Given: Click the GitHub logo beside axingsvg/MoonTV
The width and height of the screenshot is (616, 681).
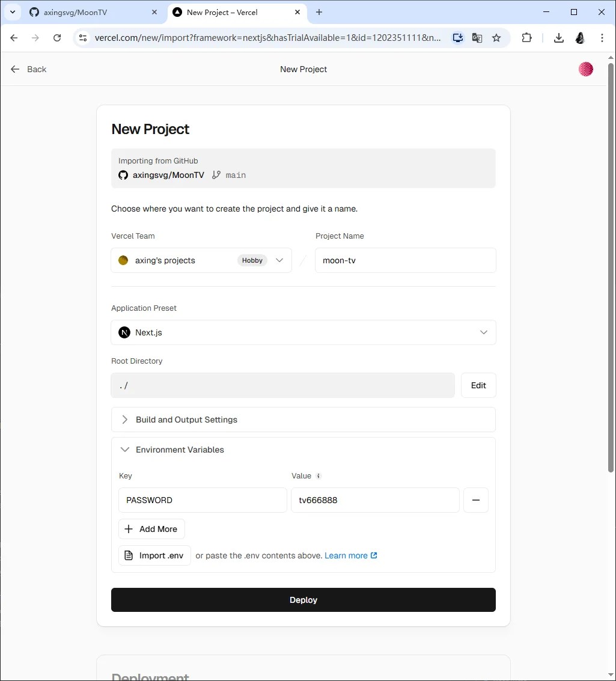Looking at the screenshot, I should [123, 175].
